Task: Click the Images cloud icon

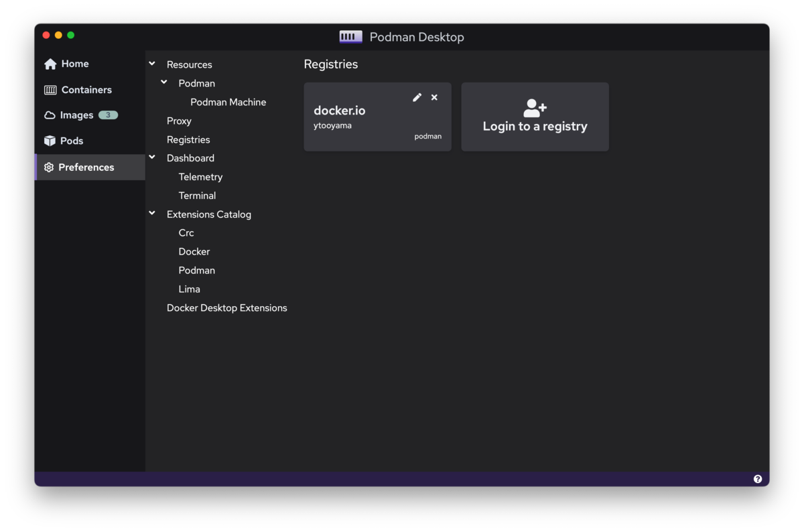Action: [50, 115]
